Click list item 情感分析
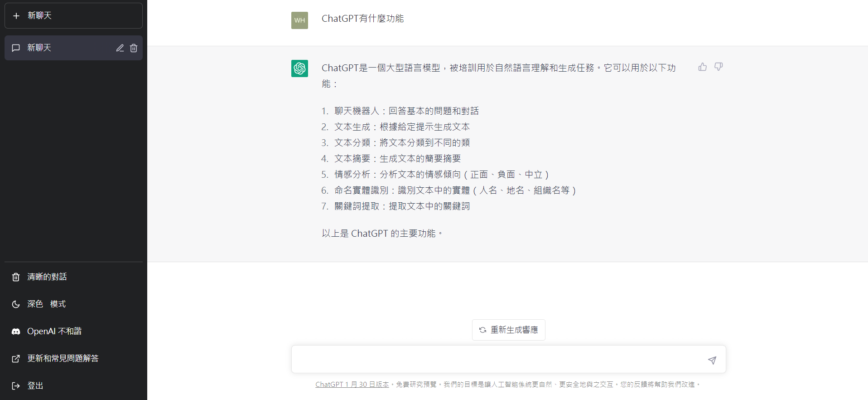 [x=442, y=175]
